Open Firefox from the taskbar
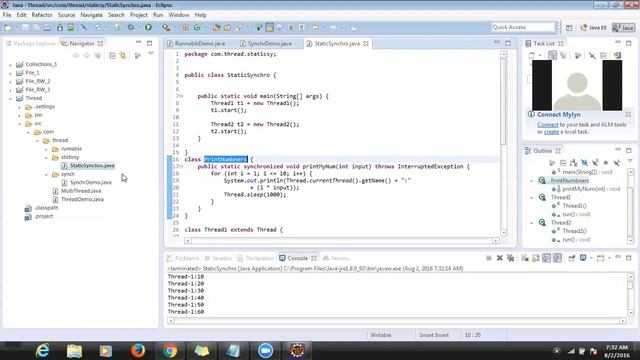Image resolution: width=640 pixels, height=360 pixels. pos(138,351)
